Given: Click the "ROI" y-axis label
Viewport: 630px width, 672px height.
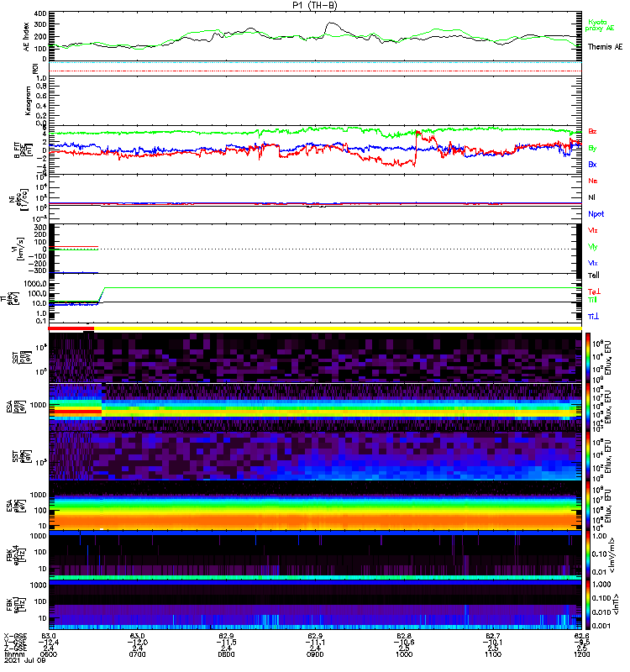Looking at the screenshot, I should 35,68.
